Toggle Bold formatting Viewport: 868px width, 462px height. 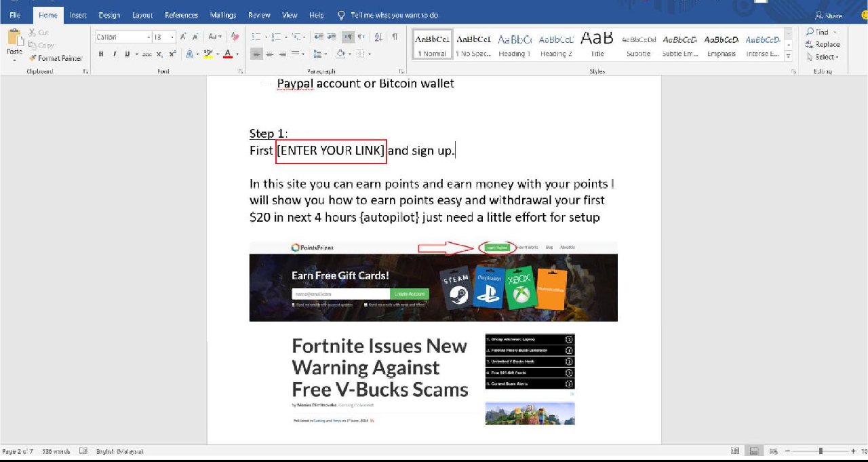(101, 54)
